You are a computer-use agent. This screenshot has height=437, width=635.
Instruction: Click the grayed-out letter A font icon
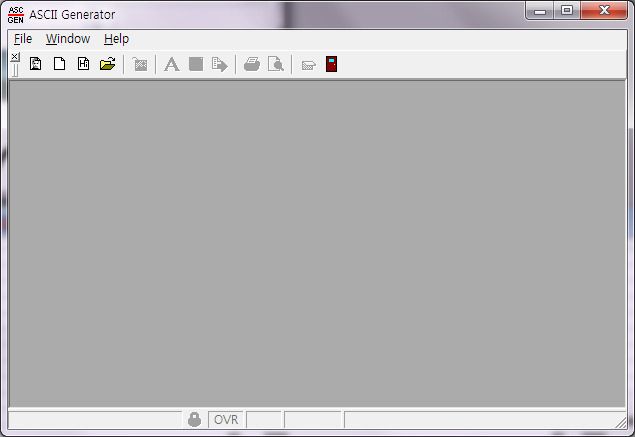pyautogui.click(x=172, y=64)
